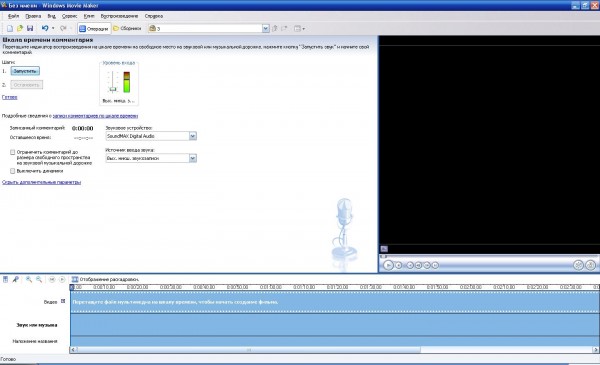
Task: Save the project using the floppy disk icon
Action: [30, 28]
